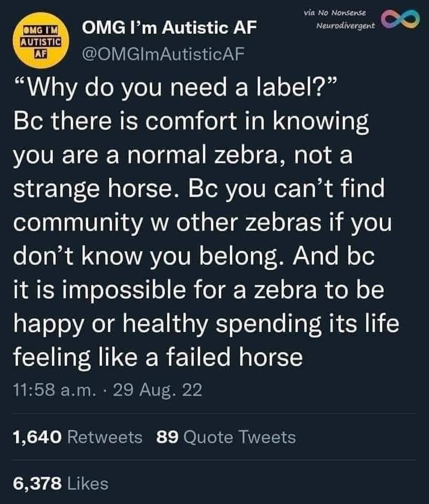Open the OMG I'm Autistic AF display name
The height and width of the screenshot is (504, 429).
pos(163,30)
